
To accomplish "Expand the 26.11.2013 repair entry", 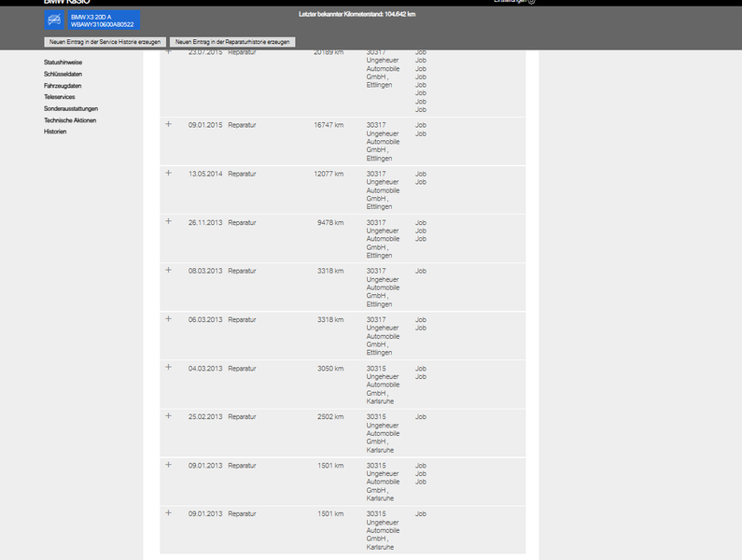I will [x=168, y=221].
